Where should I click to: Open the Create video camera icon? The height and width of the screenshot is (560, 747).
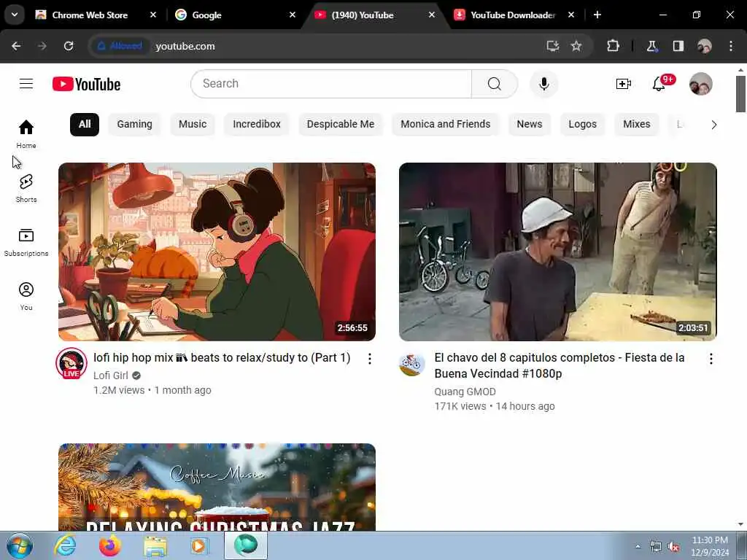click(x=623, y=85)
